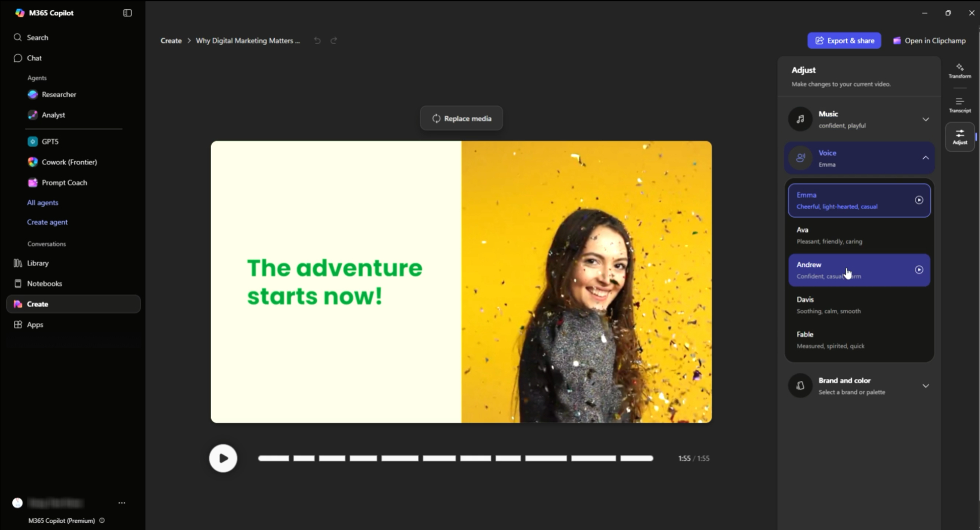
Task: Click the user profile avatar
Action: (x=17, y=503)
